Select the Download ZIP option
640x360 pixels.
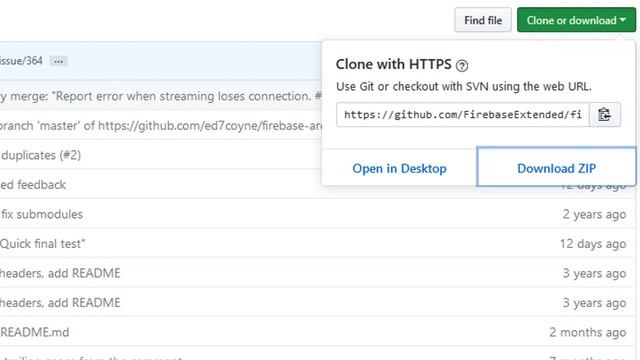tap(556, 168)
